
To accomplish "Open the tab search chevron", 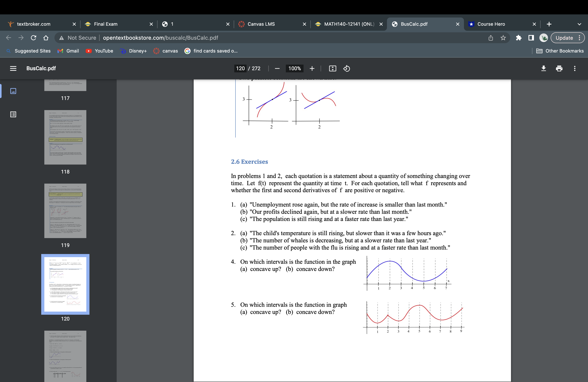I will tap(579, 24).
